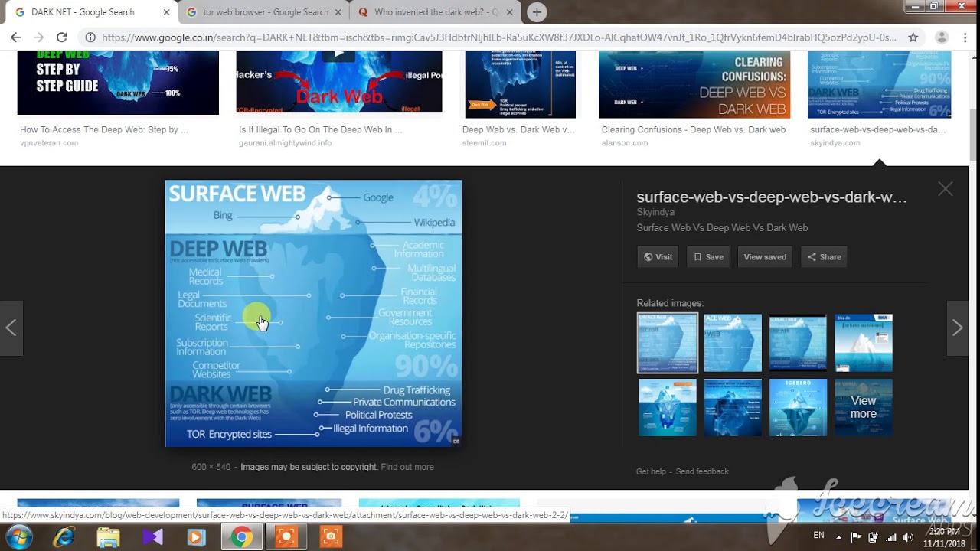Launch Internet Explorer from taskbar
The height and width of the screenshot is (551, 980).
[64, 537]
